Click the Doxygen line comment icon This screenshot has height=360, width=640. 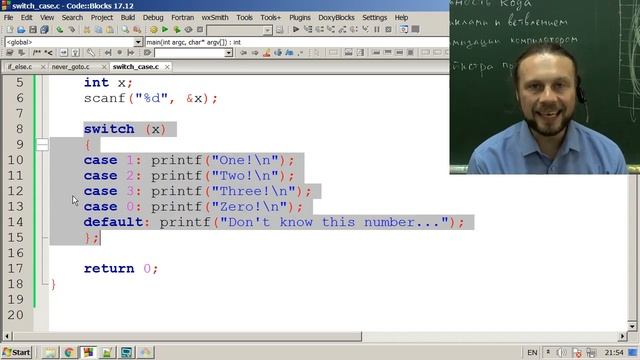point(48,53)
